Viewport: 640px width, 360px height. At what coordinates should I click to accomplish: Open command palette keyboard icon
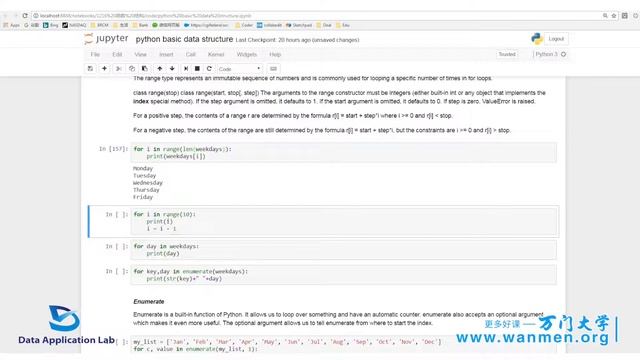273,69
